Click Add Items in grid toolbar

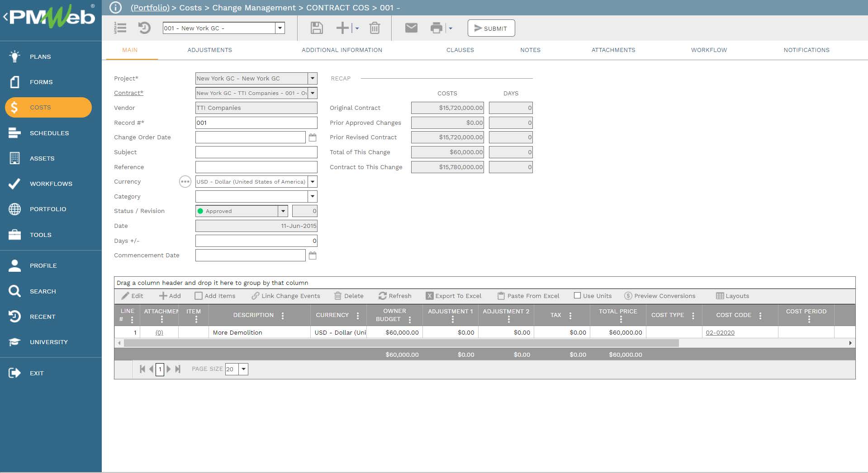click(215, 296)
